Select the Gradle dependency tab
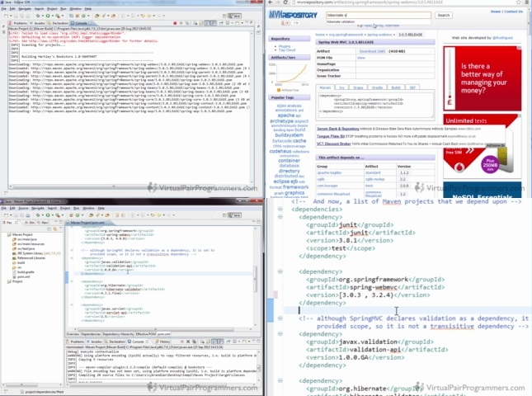 point(377,87)
